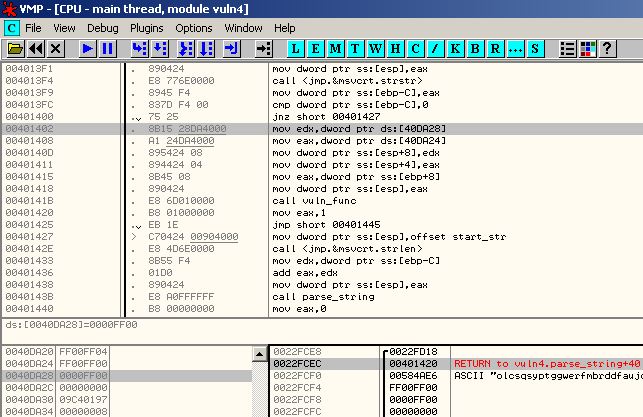Open Source window with the S button
The image size is (643, 417).
[x=536, y=48]
